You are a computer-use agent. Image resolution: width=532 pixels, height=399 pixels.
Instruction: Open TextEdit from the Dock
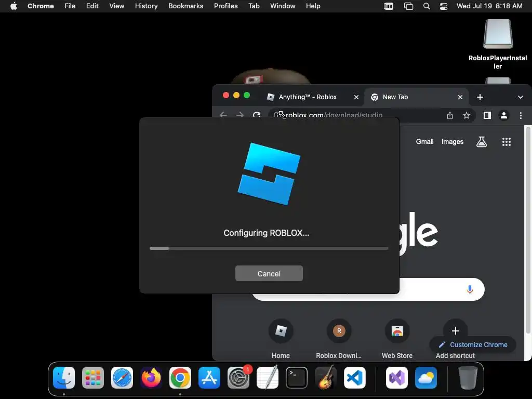(x=268, y=378)
